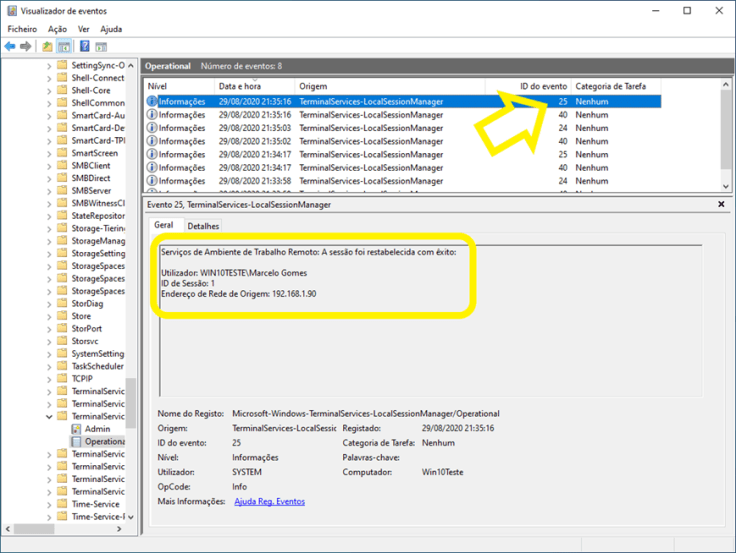Close the event preview pane

(722, 204)
